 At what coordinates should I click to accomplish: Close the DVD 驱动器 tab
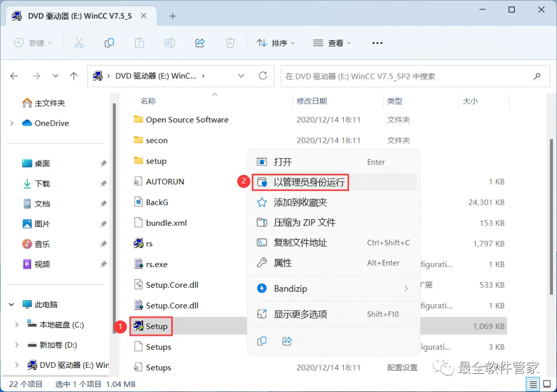(x=143, y=16)
